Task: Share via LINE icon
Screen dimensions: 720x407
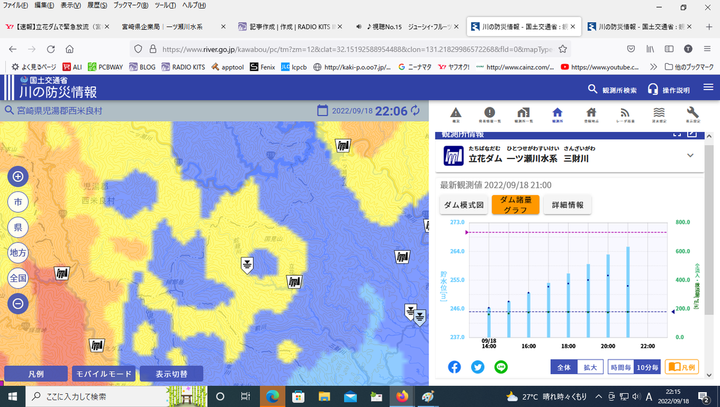Action: [x=501, y=367]
